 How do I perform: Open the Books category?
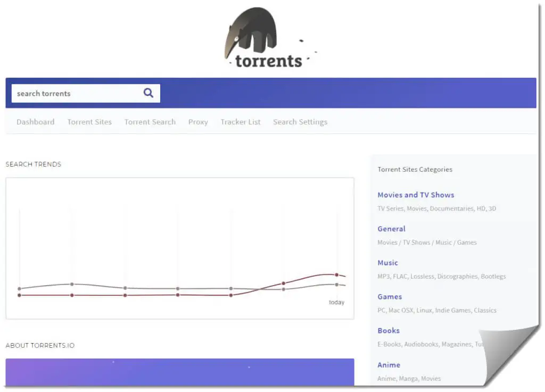click(389, 331)
